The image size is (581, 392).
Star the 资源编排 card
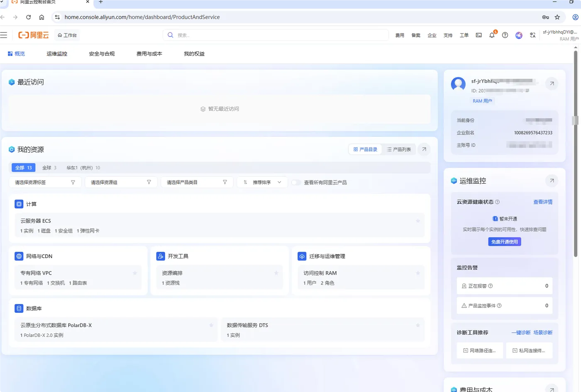(x=276, y=273)
